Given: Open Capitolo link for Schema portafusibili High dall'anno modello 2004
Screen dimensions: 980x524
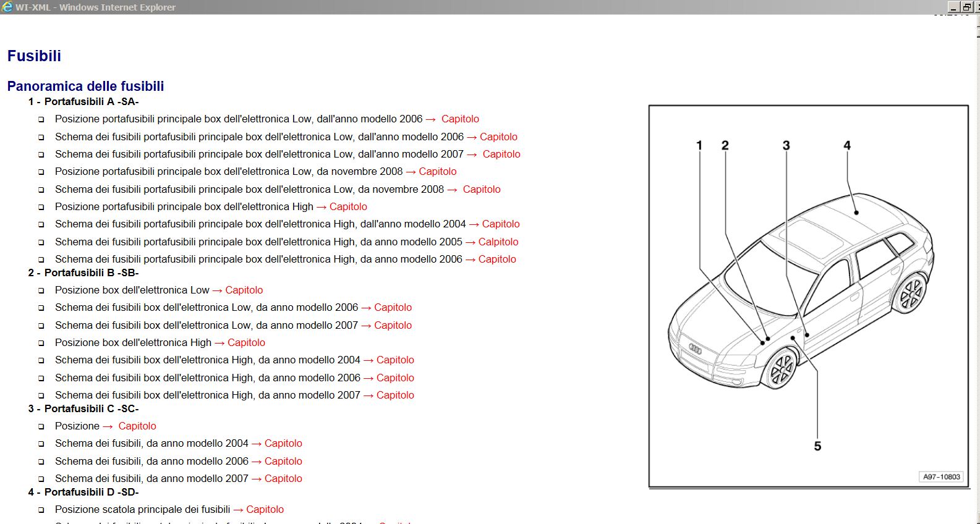Looking at the screenshot, I should (501, 224).
